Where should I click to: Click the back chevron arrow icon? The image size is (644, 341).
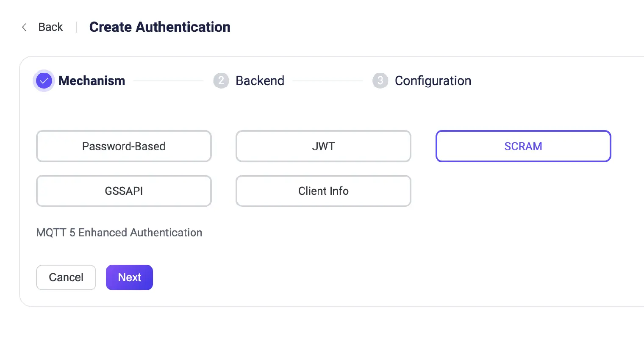pyautogui.click(x=24, y=27)
